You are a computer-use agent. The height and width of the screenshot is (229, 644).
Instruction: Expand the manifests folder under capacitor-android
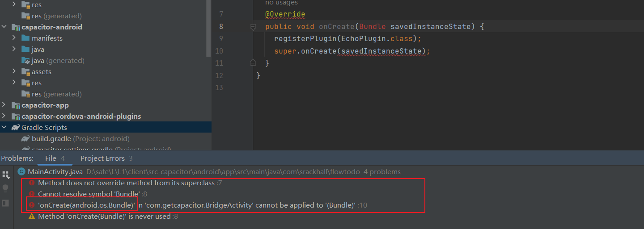[x=14, y=38]
